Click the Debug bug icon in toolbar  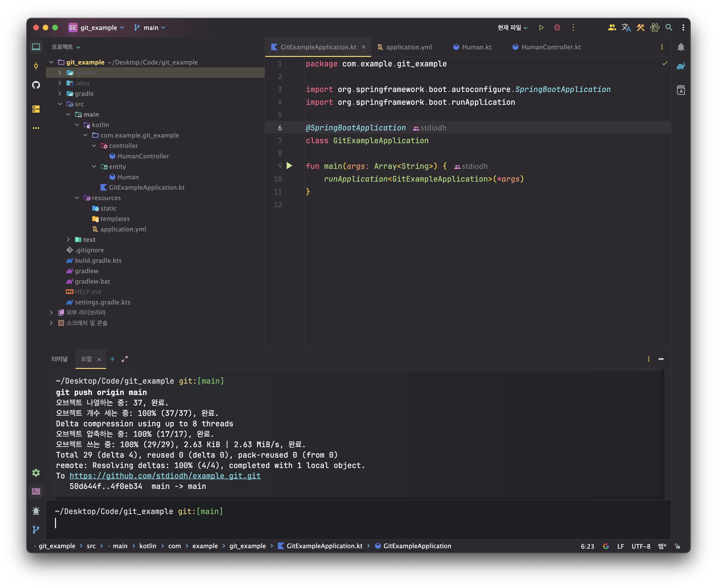pyautogui.click(x=557, y=28)
